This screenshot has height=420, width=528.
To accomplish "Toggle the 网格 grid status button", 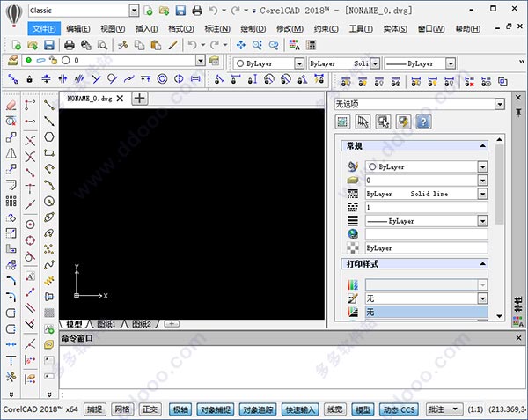I will point(122,409).
